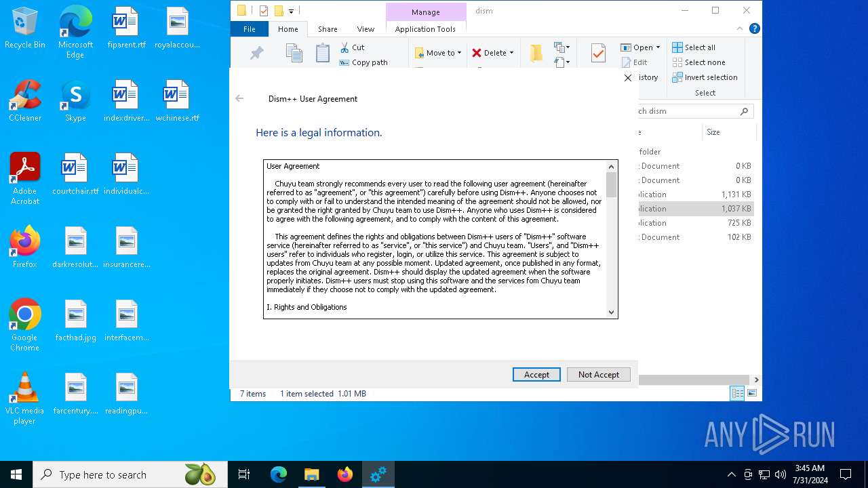Click the Properties checkmark icon

pos(598,53)
